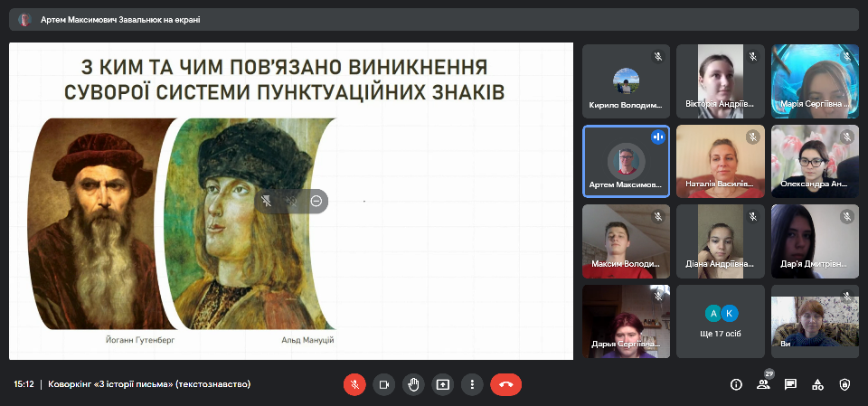Open the meeting details info icon
This screenshot has width=868, height=406.
point(736,384)
